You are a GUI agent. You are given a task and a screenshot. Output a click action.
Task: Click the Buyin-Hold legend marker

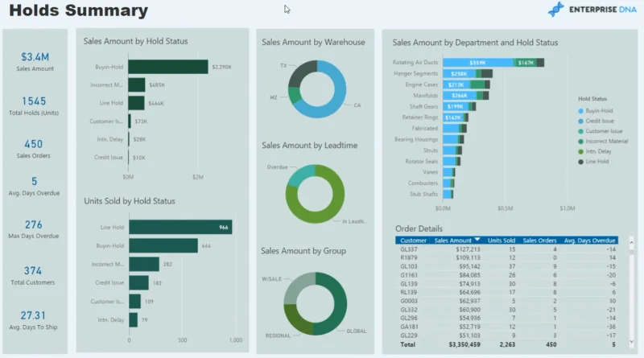580,111
